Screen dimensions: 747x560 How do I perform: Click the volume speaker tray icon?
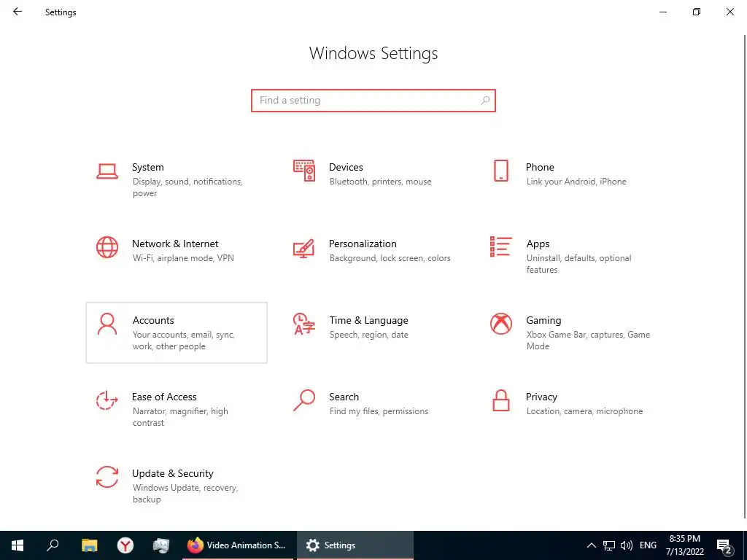[627, 545]
